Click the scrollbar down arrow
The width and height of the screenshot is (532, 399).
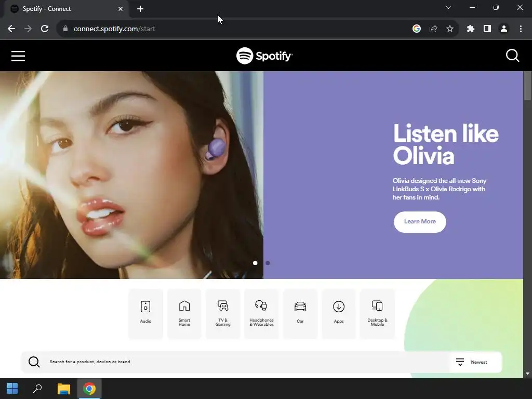tap(528, 374)
